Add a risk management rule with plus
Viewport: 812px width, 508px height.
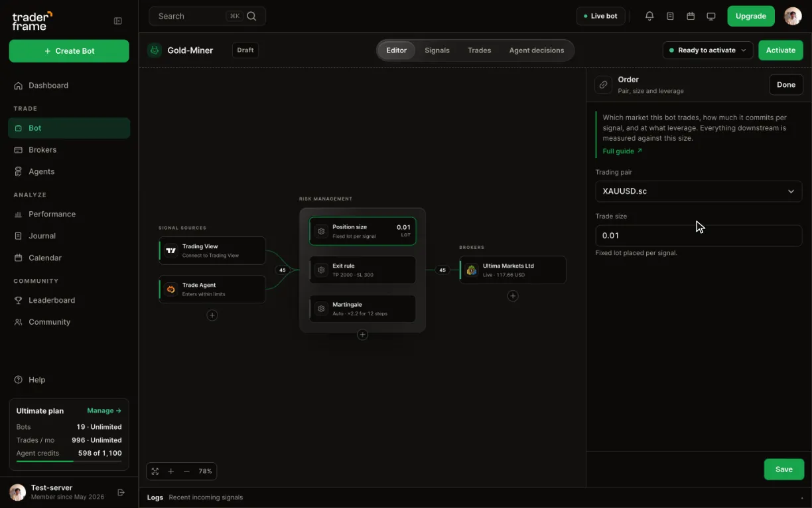pos(362,335)
